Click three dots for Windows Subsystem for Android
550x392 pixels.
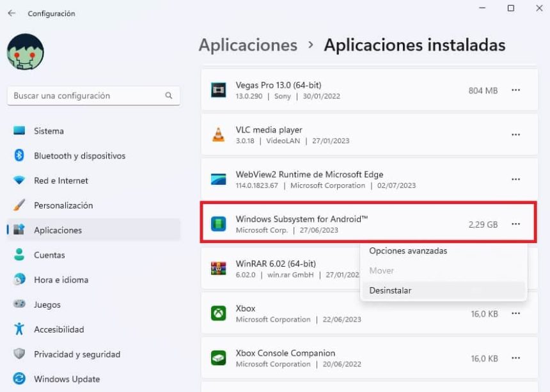click(x=515, y=224)
